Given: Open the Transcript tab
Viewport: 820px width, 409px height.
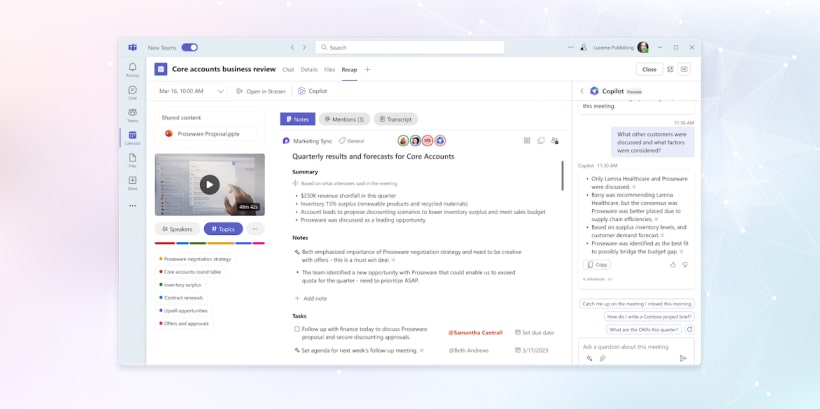Looking at the screenshot, I should coord(396,119).
